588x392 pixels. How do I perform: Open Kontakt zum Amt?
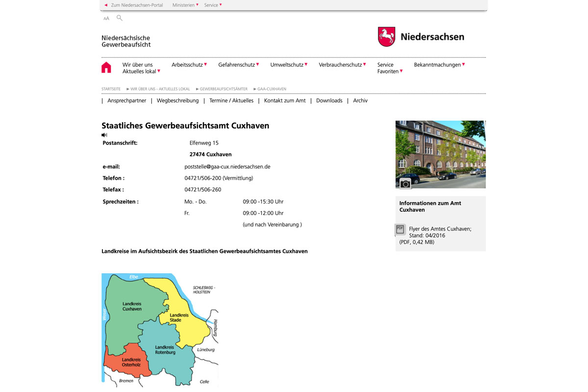(x=285, y=100)
